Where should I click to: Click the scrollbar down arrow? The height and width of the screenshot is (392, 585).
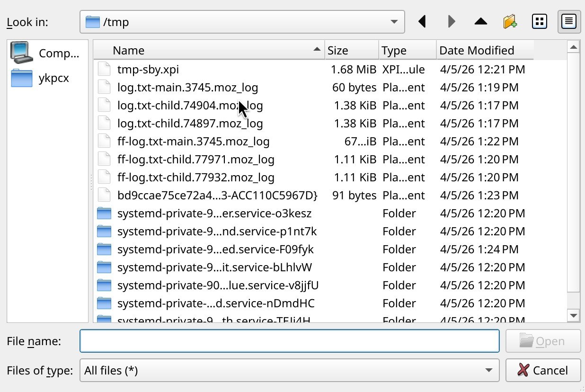[574, 315]
